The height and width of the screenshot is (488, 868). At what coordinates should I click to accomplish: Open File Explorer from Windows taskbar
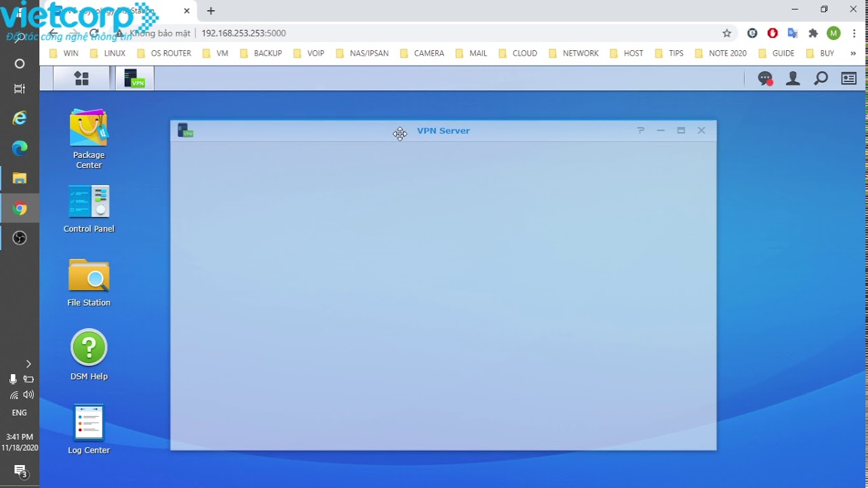point(20,178)
